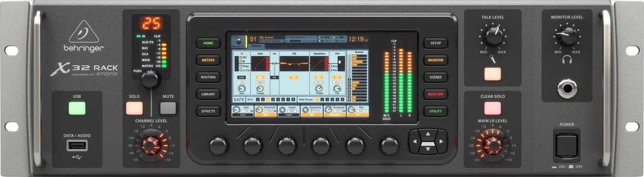Toggle the channel MUTE button
The image size is (644, 177).
point(168,108)
